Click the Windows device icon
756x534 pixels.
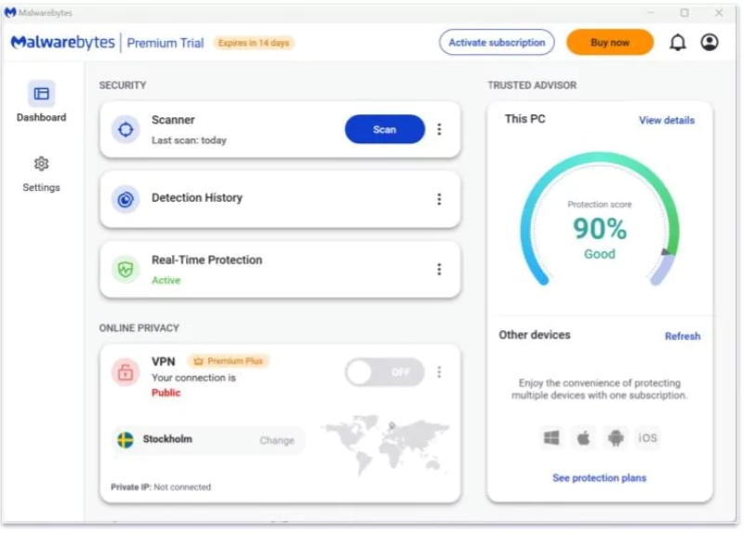551,438
